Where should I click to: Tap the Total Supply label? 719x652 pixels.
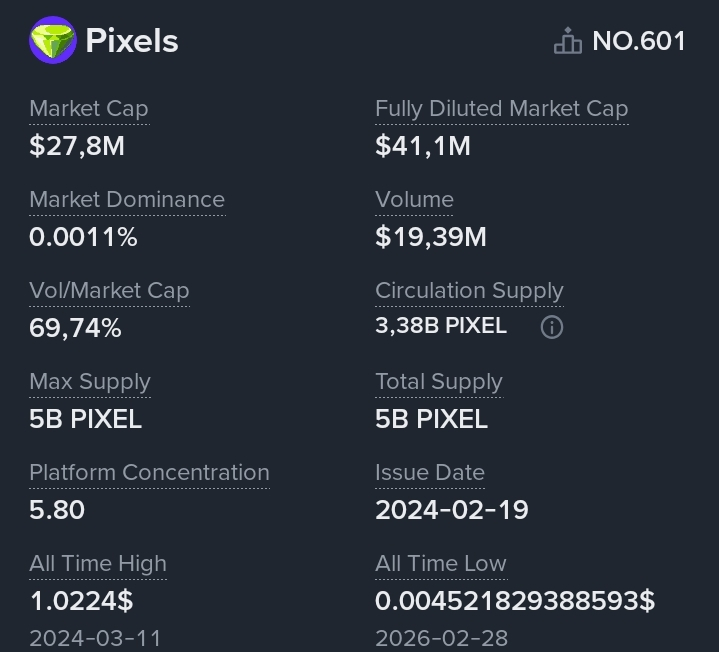[438, 381]
